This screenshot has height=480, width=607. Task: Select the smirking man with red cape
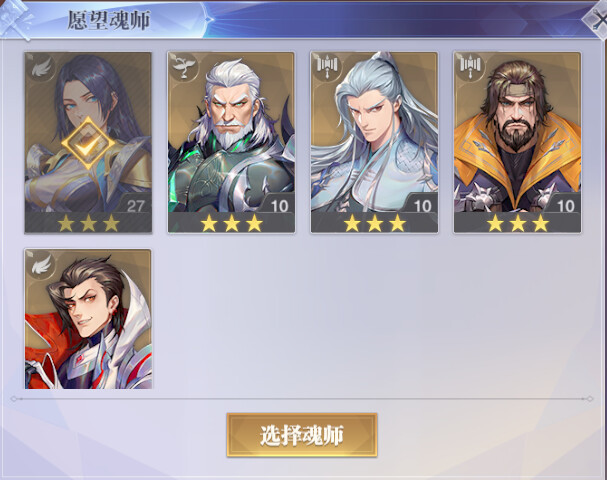pyautogui.click(x=88, y=319)
